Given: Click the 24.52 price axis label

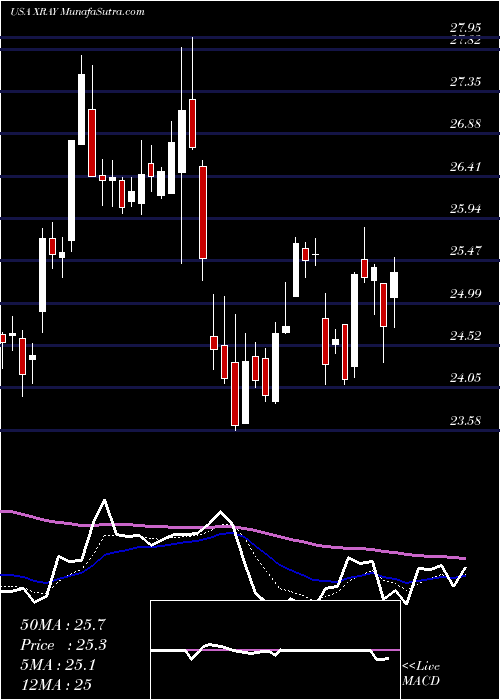Looking at the screenshot, I should pos(465,335).
